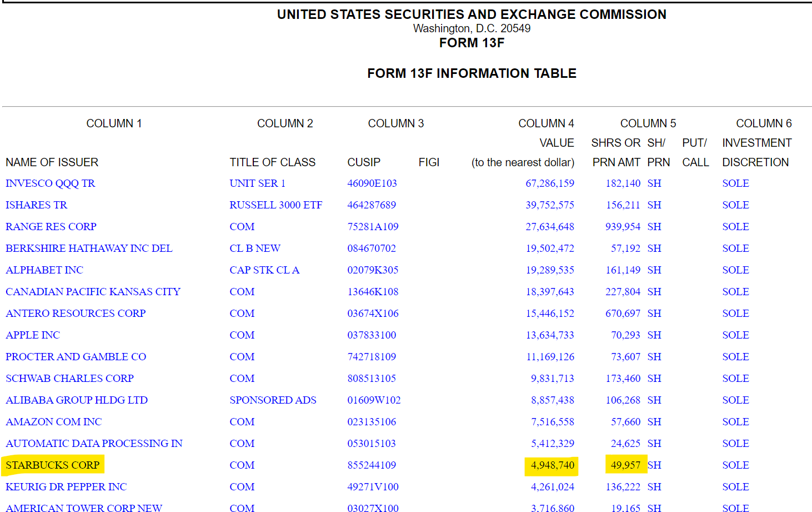Click the value 27,634,648
The image size is (812, 512).
[550, 227]
